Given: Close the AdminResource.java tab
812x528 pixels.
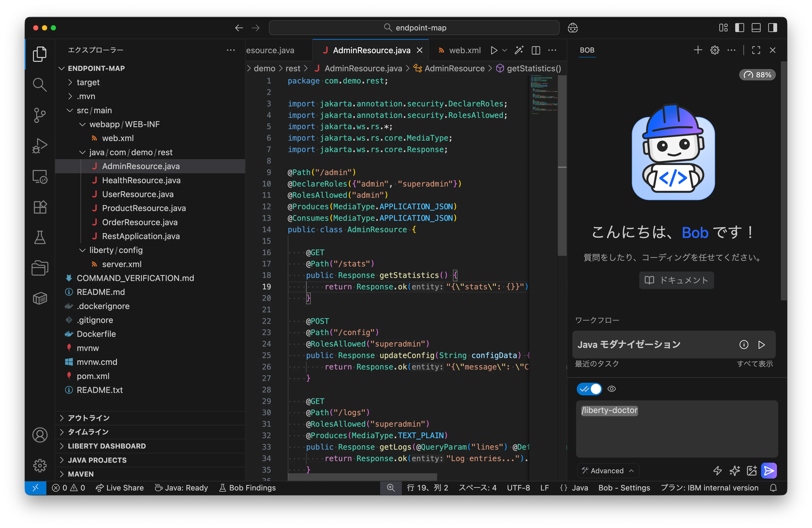Looking at the screenshot, I should coord(420,51).
